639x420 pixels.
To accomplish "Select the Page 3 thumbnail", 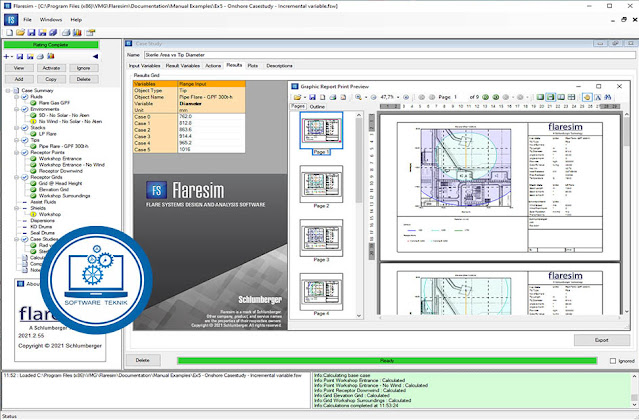I will click(x=321, y=238).
